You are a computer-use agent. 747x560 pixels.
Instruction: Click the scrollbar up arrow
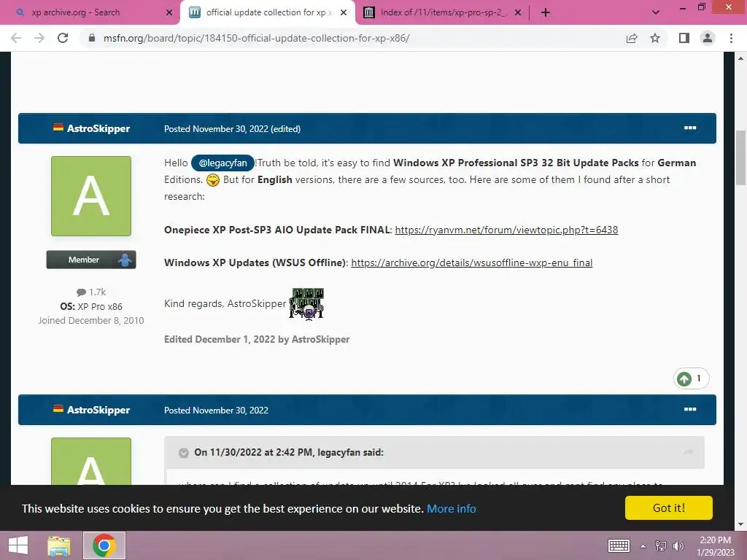point(741,58)
